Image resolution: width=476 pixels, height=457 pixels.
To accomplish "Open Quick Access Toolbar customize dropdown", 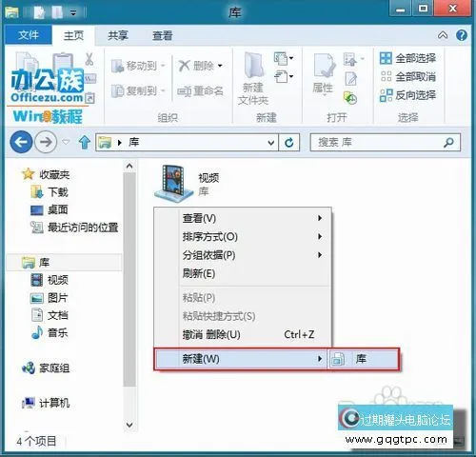I will (x=73, y=13).
